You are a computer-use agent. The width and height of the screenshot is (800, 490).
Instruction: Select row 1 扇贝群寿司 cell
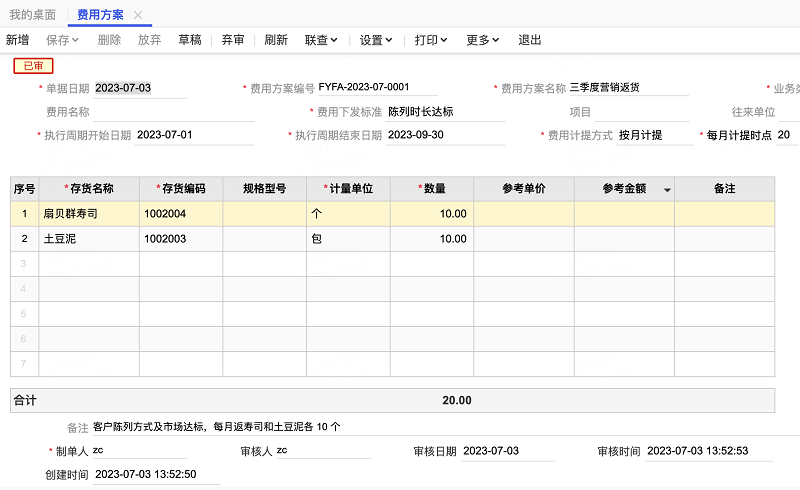(89, 213)
